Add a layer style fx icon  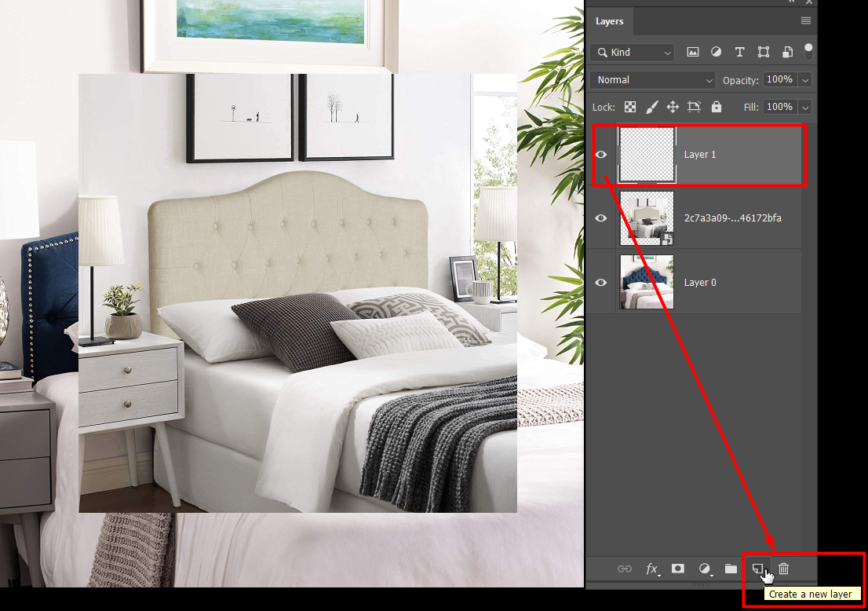point(653,569)
